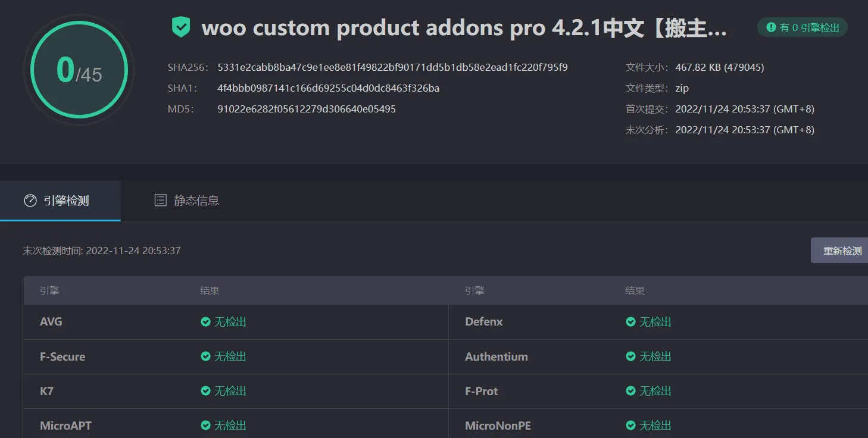The height and width of the screenshot is (438, 868).
Task: Click the F-Prot engine name
Action: [482, 391]
